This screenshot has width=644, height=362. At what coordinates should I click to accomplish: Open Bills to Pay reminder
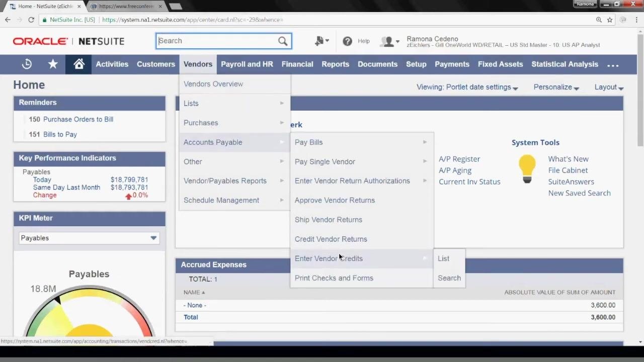60,134
